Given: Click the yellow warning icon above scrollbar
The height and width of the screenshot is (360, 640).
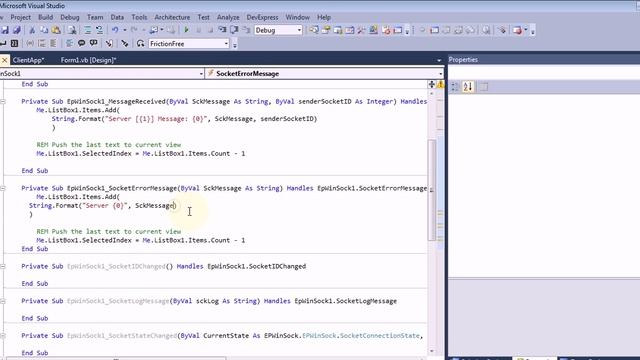Looking at the screenshot, I should pos(441,84).
